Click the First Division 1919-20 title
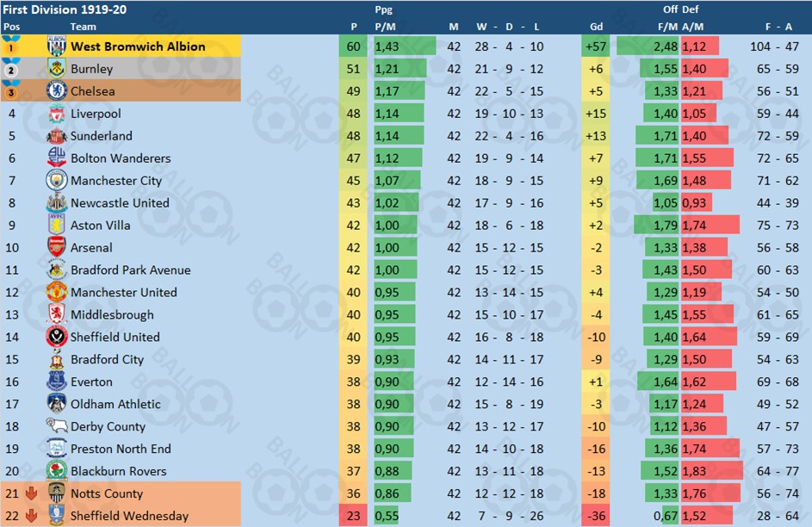The height and width of the screenshot is (527, 812). click(65, 9)
